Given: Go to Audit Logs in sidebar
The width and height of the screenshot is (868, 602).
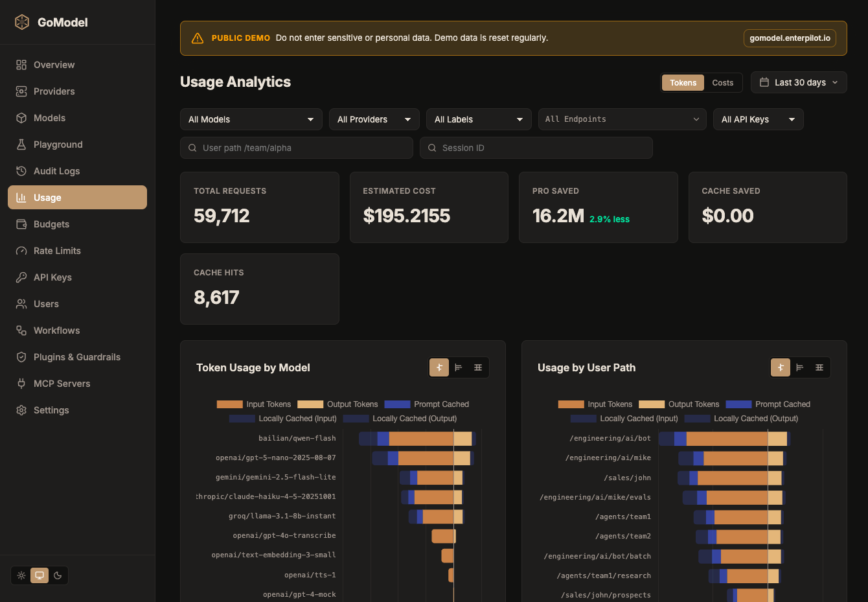Looking at the screenshot, I should [x=77, y=171].
